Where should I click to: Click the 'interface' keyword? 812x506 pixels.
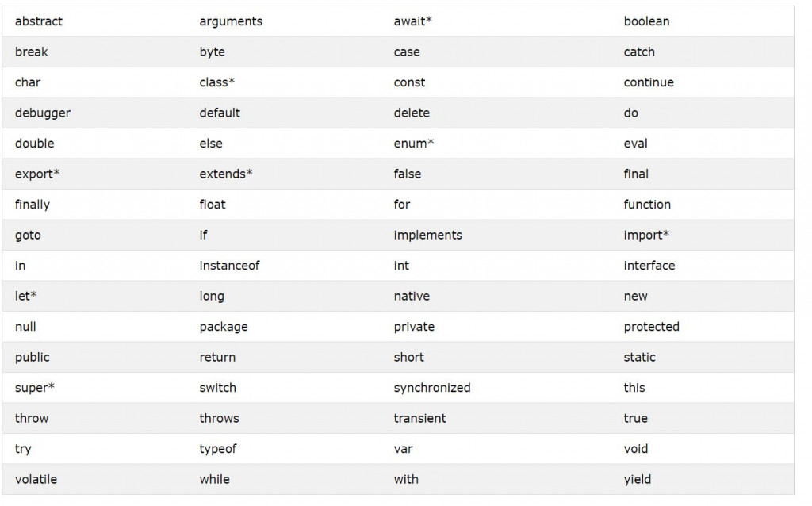click(x=649, y=266)
